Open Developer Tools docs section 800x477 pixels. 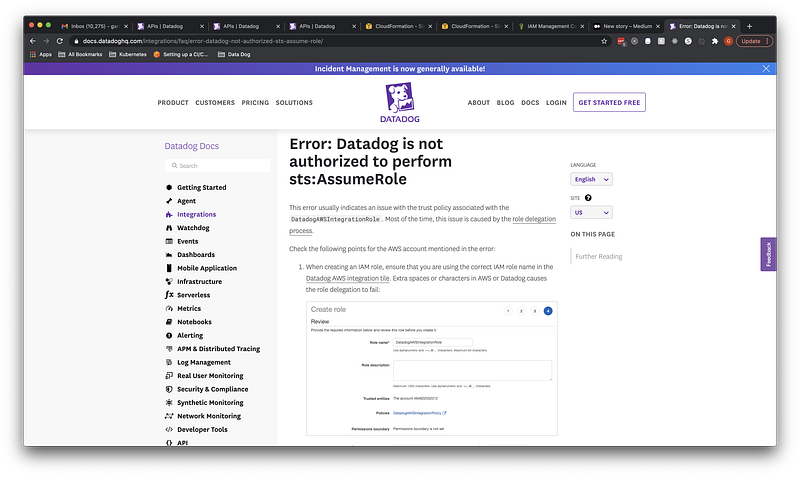click(202, 430)
